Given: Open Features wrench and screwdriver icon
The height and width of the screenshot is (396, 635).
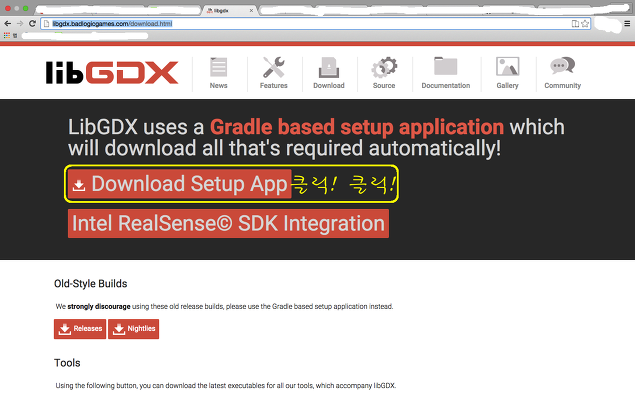Looking at the screenshot, I should point(273,67).
